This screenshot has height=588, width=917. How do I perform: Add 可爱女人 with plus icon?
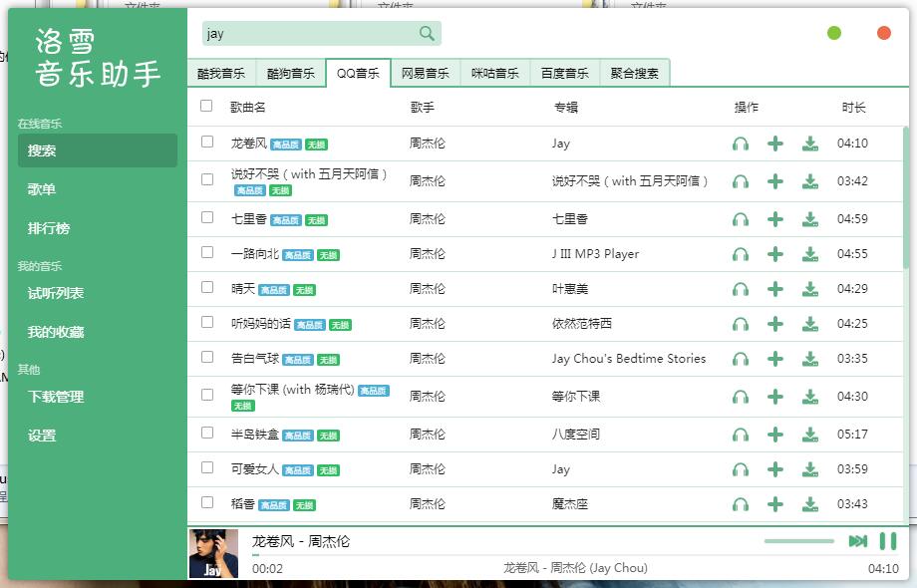click(x=774, y=469)
